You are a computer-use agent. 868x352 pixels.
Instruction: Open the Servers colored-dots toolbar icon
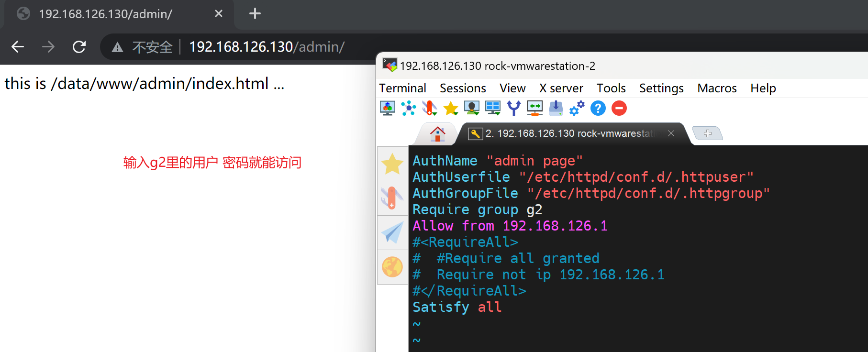pyautogui.click(x=408, y=109)
